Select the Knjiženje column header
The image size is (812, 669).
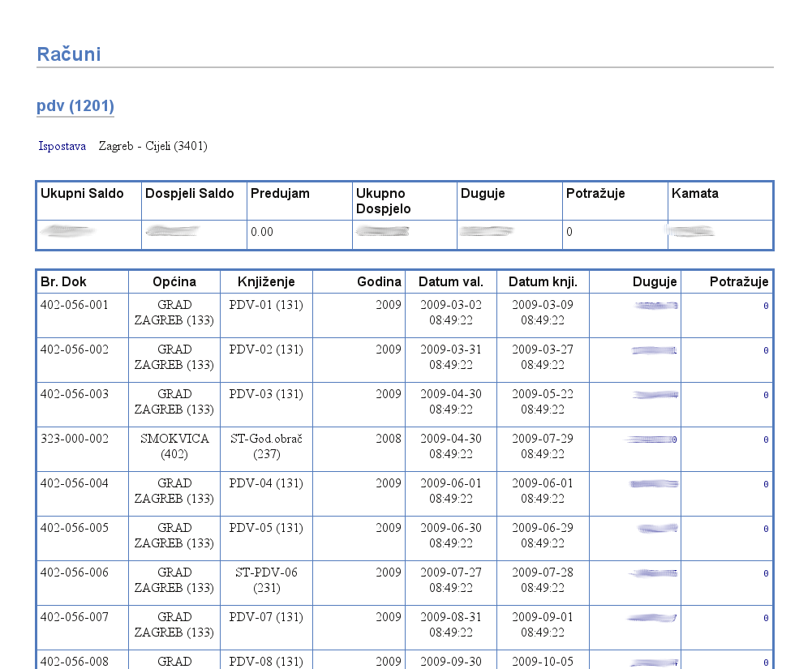point(266,282)
